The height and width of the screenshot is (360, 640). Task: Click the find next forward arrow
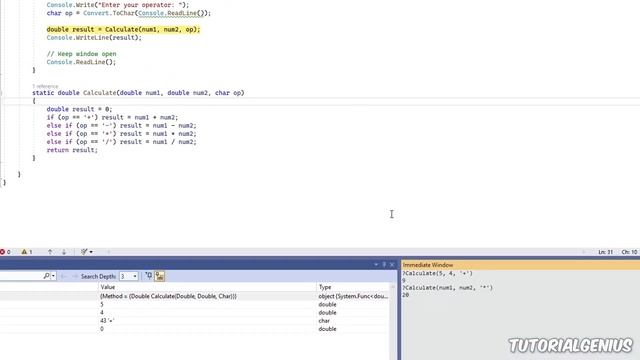[74, 276]
